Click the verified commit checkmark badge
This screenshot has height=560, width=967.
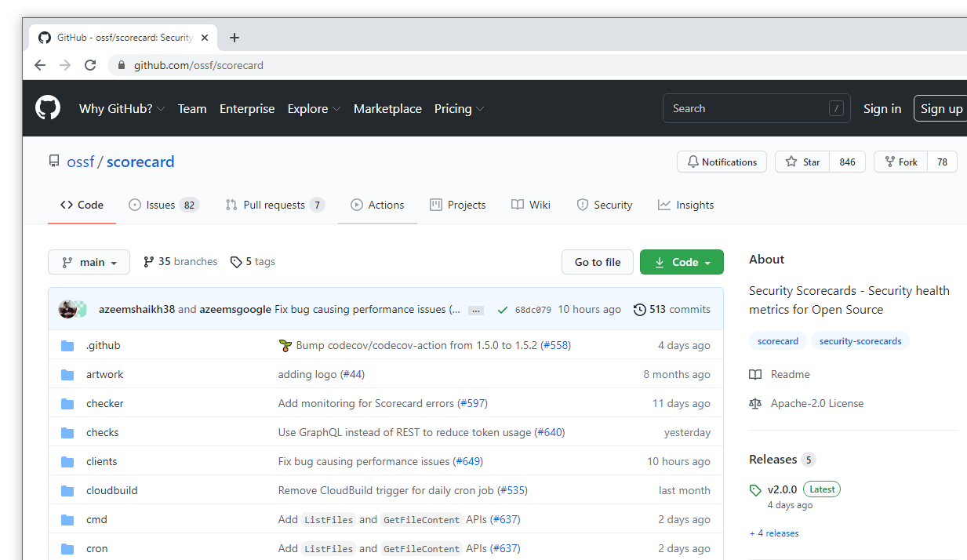[502, 309]
